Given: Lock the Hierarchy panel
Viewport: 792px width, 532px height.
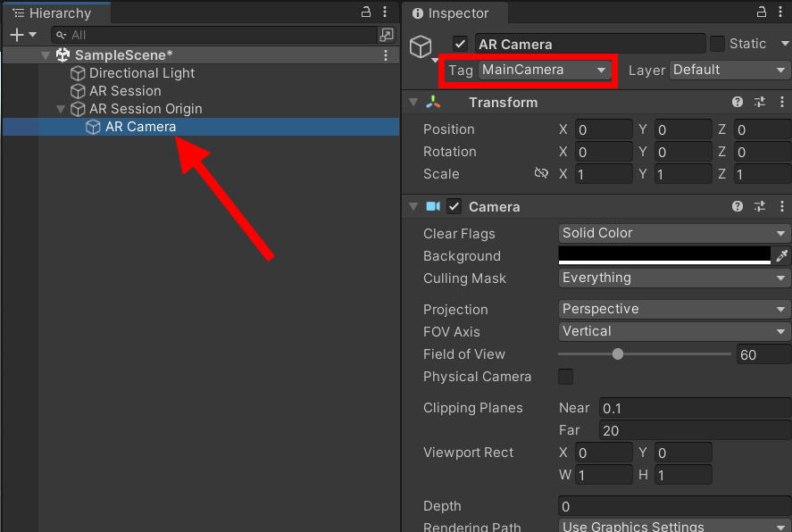Looking at the screenshot, I should (366, 12).
